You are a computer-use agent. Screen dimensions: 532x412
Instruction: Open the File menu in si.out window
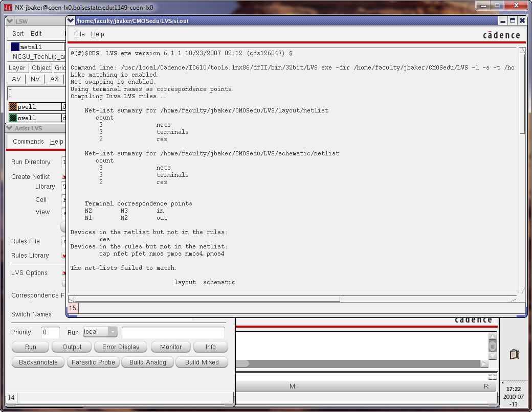pyautogui.click(x=79, y=34)
